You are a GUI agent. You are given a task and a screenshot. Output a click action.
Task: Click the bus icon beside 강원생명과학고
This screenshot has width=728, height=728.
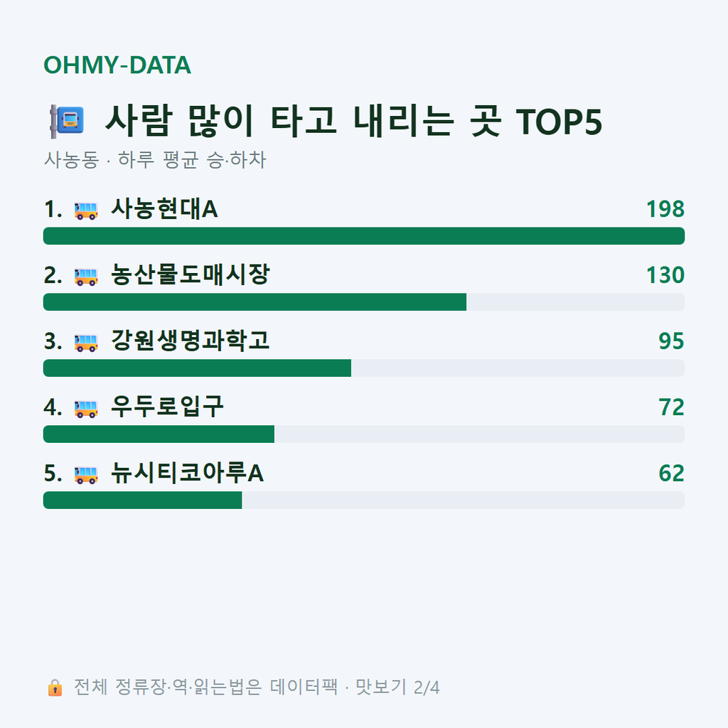click(86, 343)
